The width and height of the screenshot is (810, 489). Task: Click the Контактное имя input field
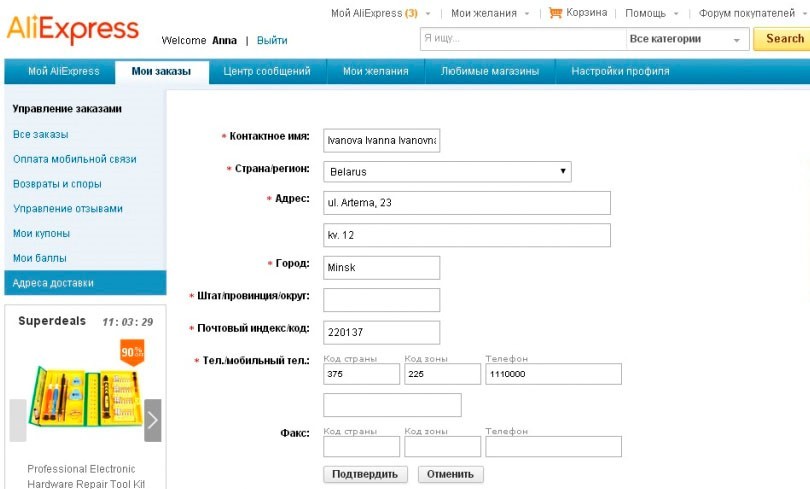[x=382, y=140]
